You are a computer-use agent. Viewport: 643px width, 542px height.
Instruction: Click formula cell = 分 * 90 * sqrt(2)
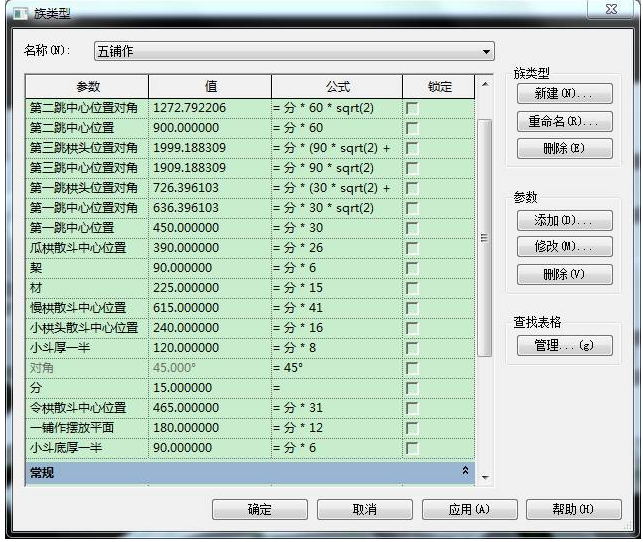click(337, 168)
